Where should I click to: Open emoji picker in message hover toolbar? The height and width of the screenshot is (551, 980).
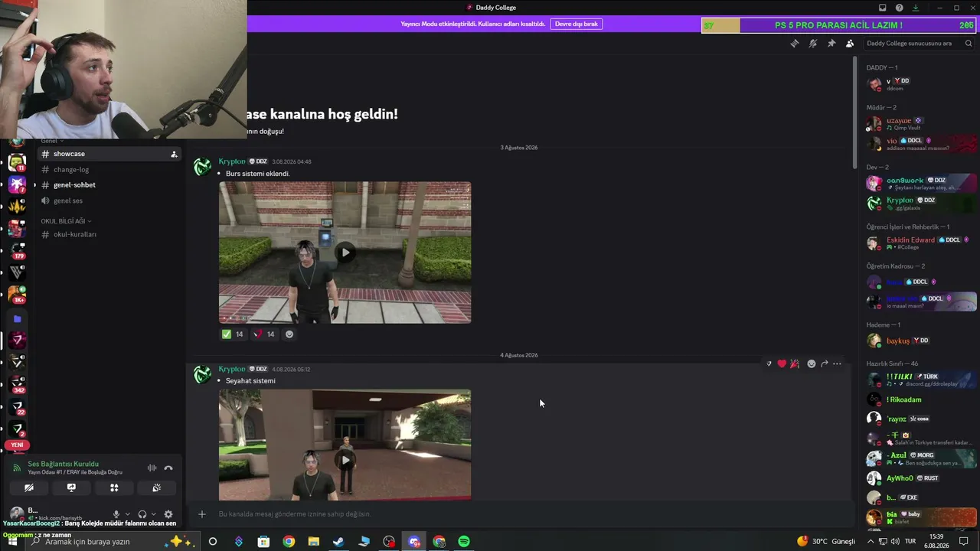click(812, 364)
